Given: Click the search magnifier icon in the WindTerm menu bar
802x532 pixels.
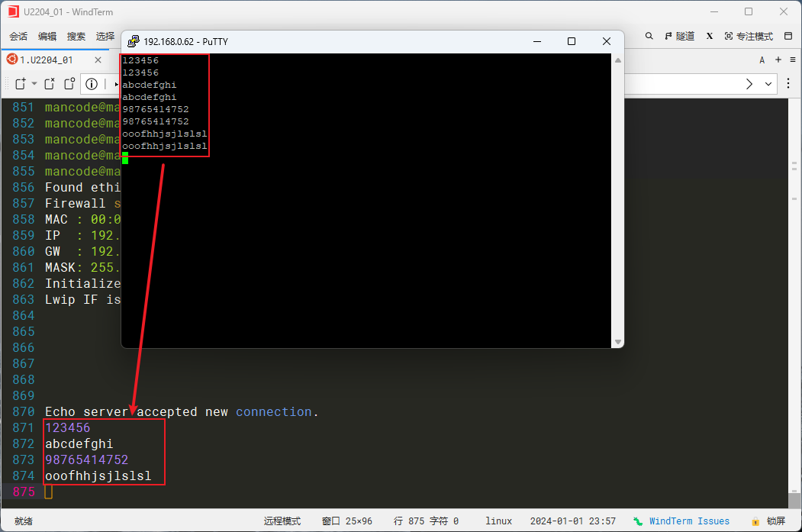Looking at the screenshot, I should 649,36.
